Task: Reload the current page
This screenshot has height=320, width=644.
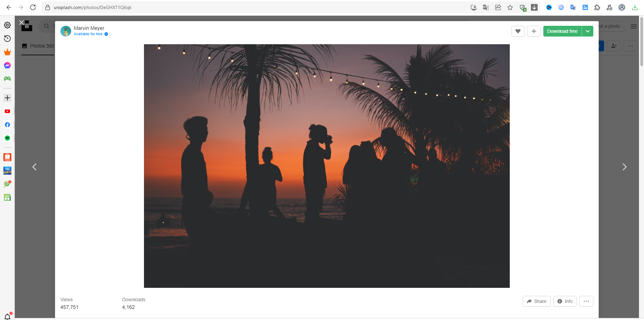Action: pos(33,7)
